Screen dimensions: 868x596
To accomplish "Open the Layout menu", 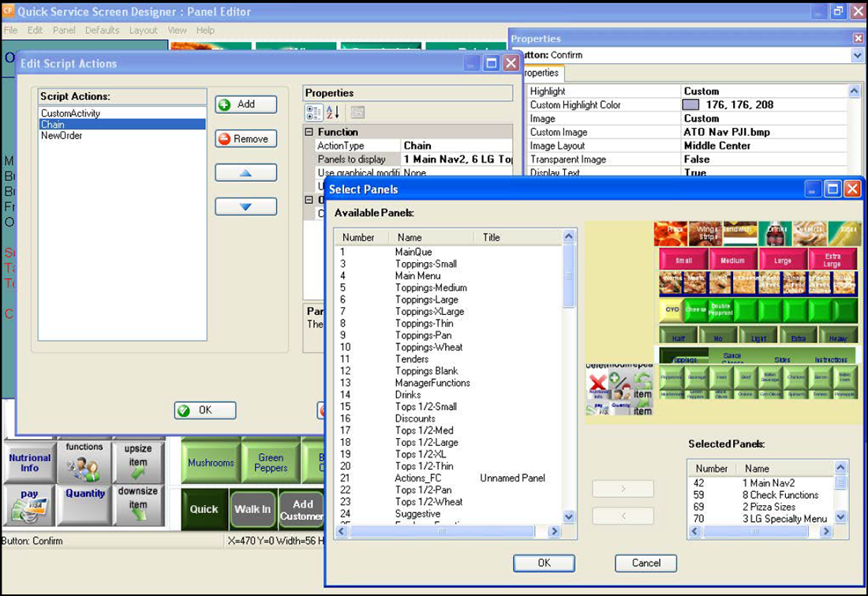I will click(143, 30).
